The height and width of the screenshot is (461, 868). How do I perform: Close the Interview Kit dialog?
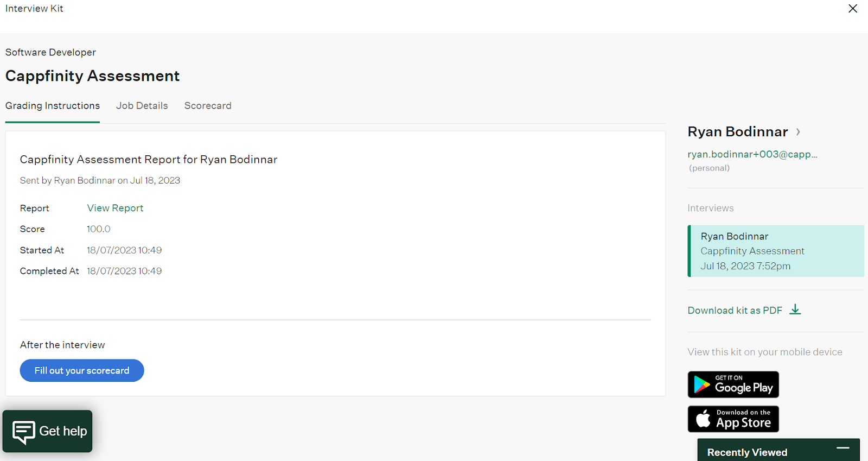[853, 9]
